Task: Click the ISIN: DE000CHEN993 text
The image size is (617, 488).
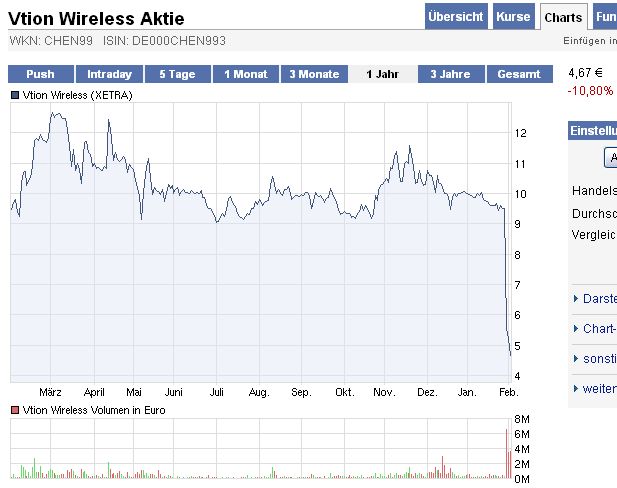Action: coord(164,41)
